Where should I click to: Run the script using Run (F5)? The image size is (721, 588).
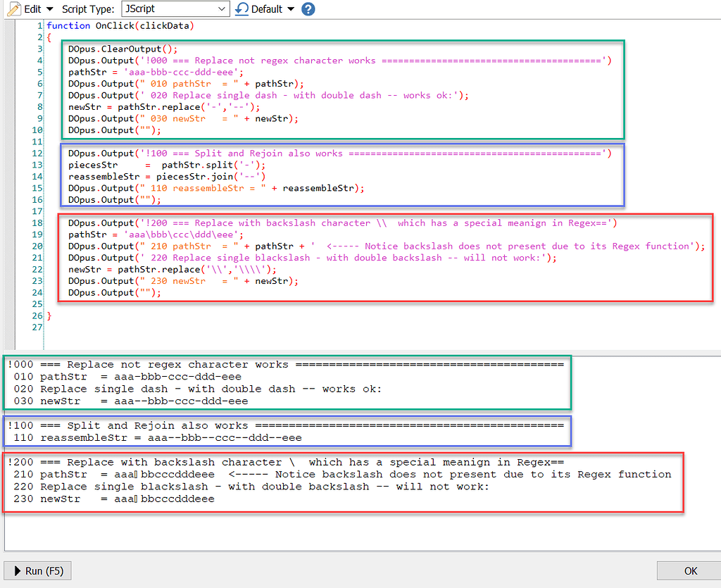pyautogui.click(x=37, y=570)
